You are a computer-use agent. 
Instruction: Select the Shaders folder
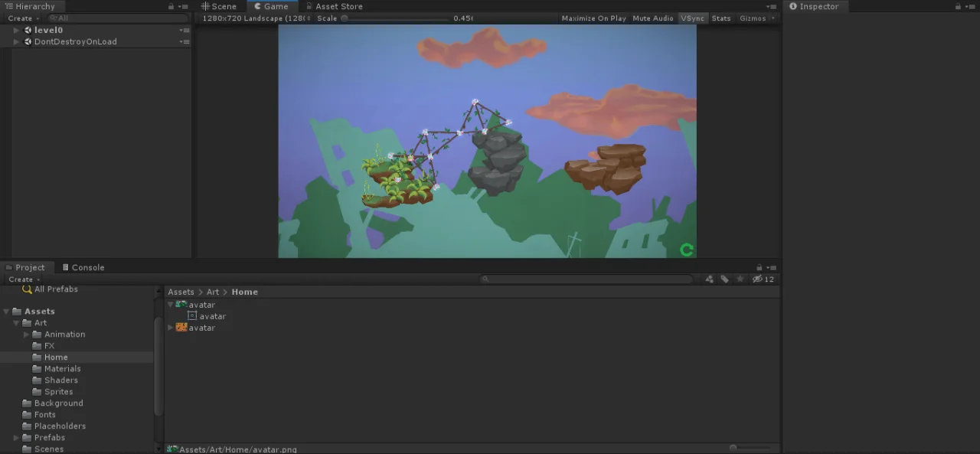click(55, 381)
